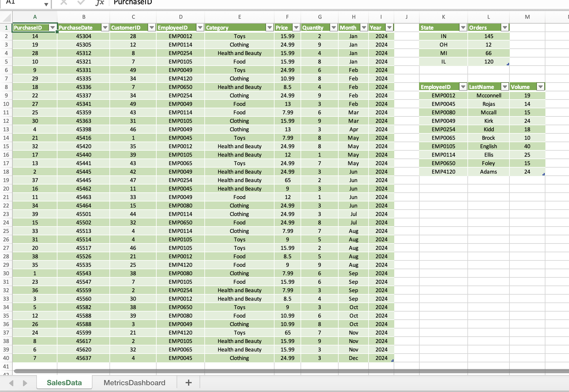Open the PurchaseID column filter dropdown

(x=52, y=27)
